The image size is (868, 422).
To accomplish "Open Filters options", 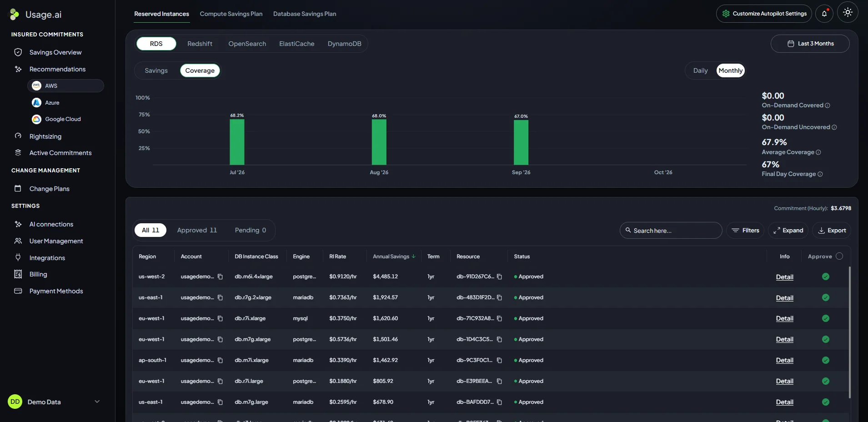I will tap(745, 231).
